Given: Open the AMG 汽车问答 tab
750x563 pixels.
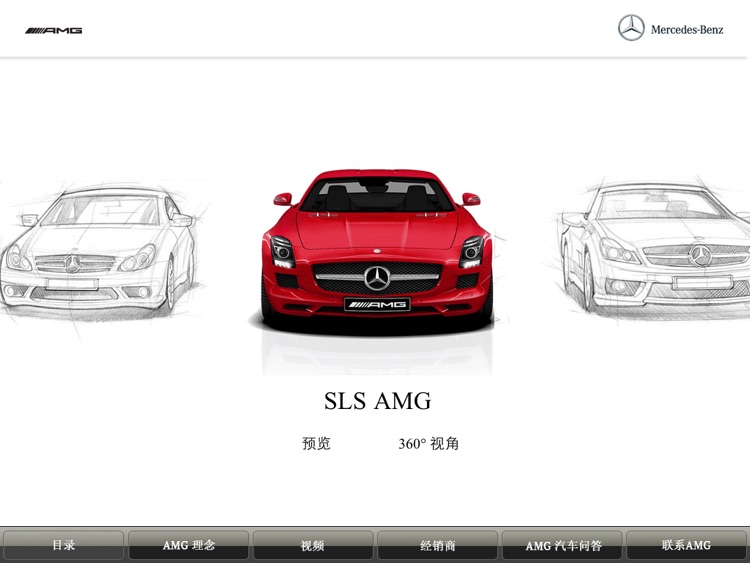Looking at the screenshot, I should (562, 545).
